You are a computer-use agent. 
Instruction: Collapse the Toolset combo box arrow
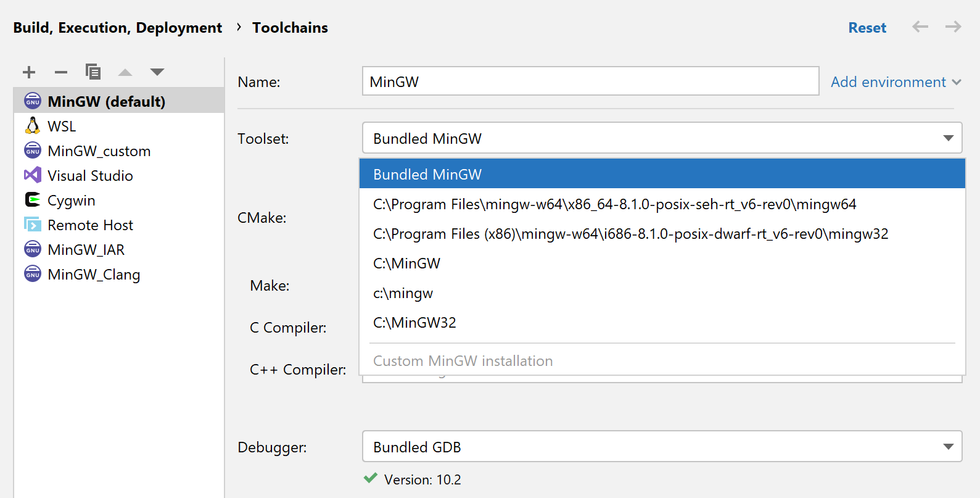click(948, 138)
